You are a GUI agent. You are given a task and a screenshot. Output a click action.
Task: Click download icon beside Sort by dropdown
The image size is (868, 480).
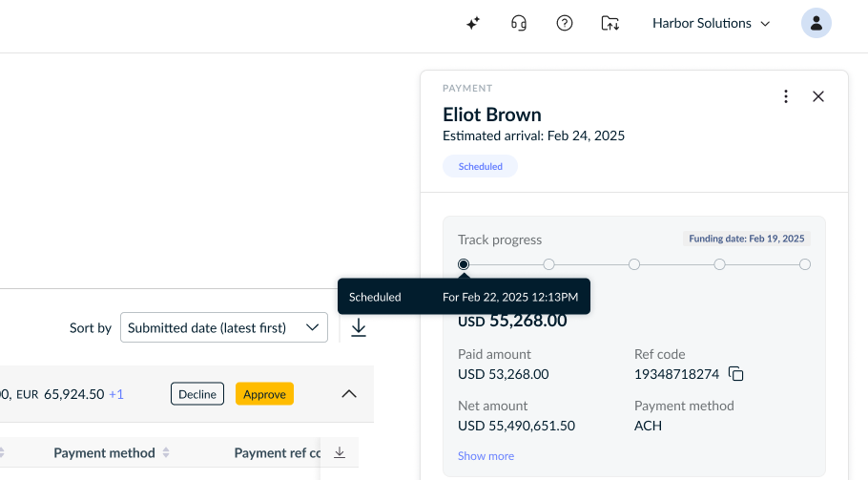359,327
